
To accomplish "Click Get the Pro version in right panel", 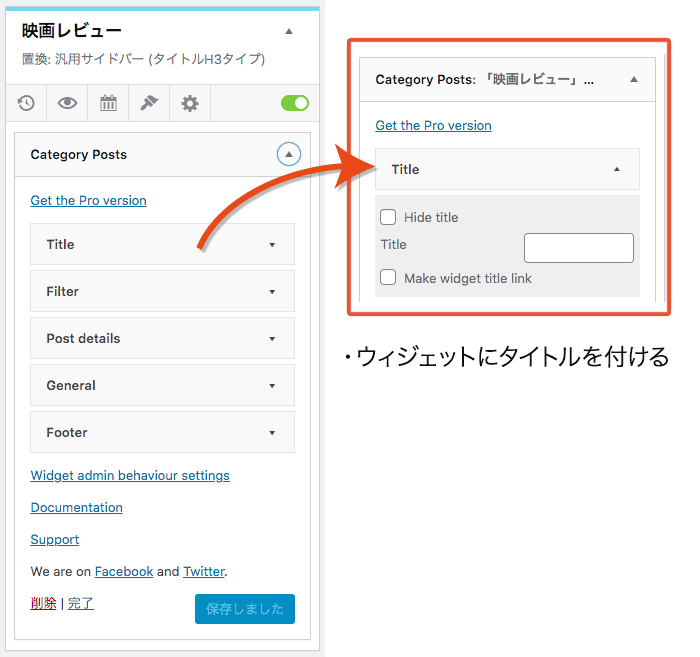I will (433, 125).
